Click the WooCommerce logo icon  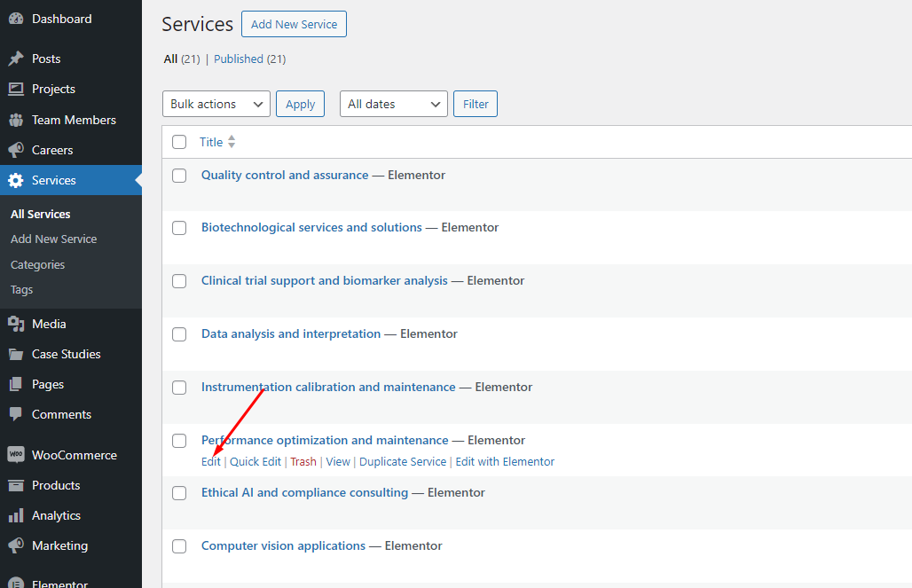click(16, 455)
